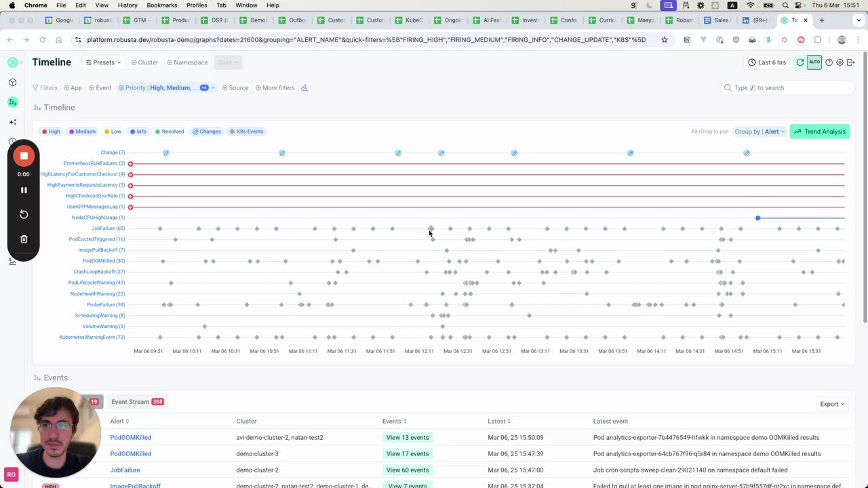Toggle the Medium severity legend chip
This screenshot has height=488, width=868.
[82, 131]
